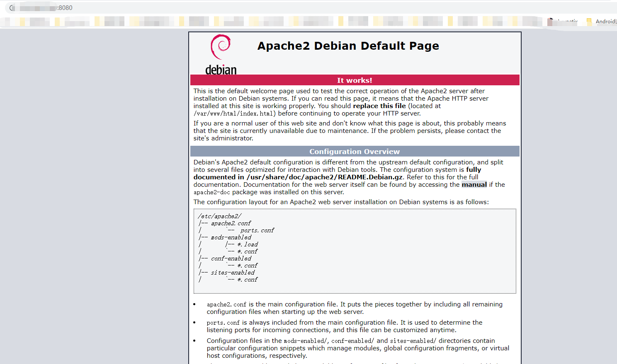
Task: Click the Configuration Overview section header
Action: click(x=355, y=151)
